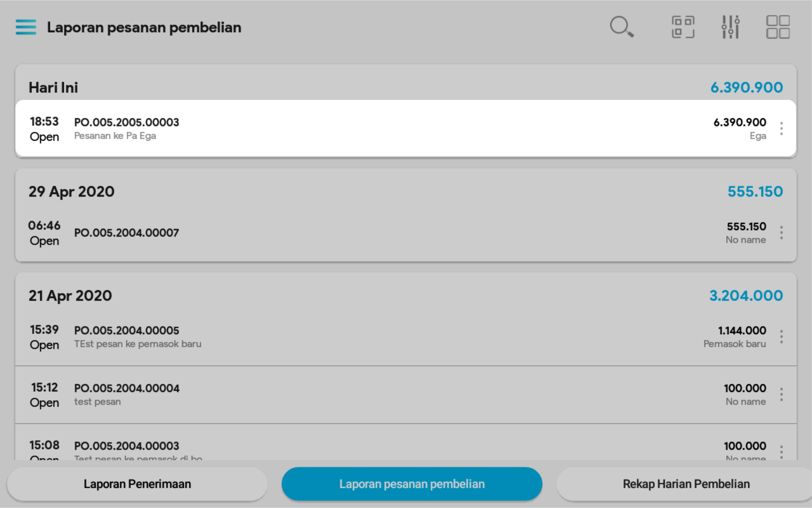Image resolution: width=812 pixels, height=508 pixels.
Task: Switch to grid view icon
Action: [777, 27]
